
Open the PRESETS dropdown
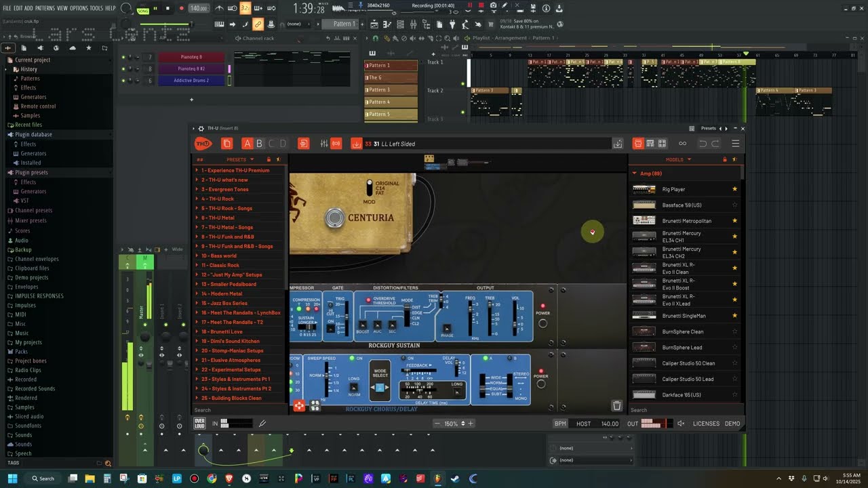click(239, 159)
